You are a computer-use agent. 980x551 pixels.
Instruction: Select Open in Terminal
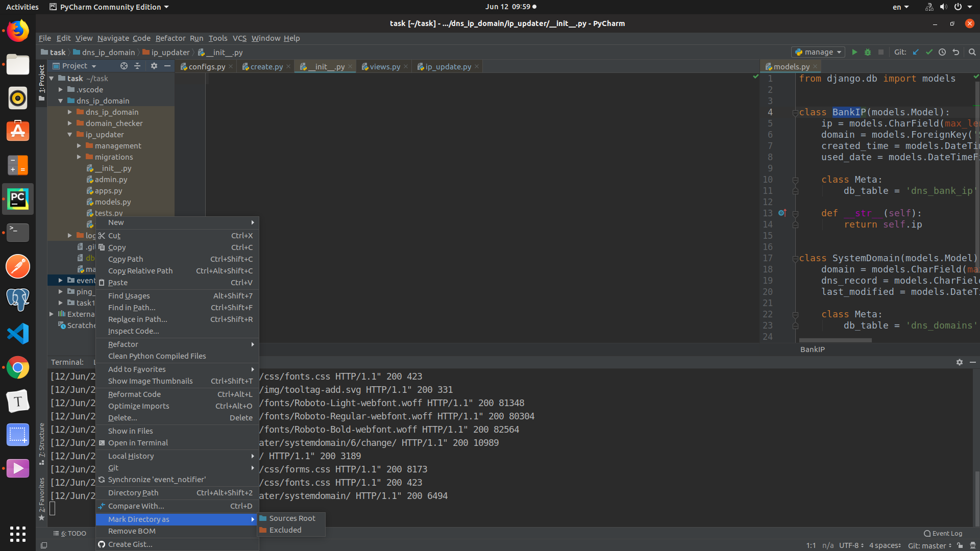pos(177,443)
